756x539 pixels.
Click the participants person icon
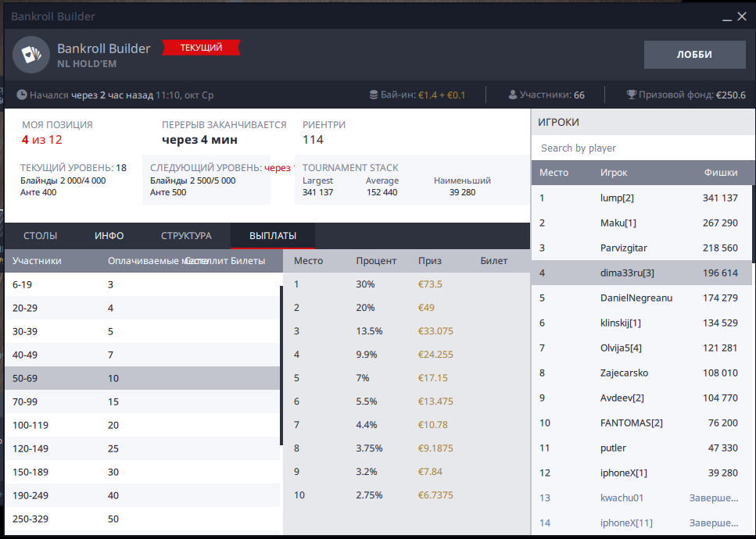pos(513,95)
